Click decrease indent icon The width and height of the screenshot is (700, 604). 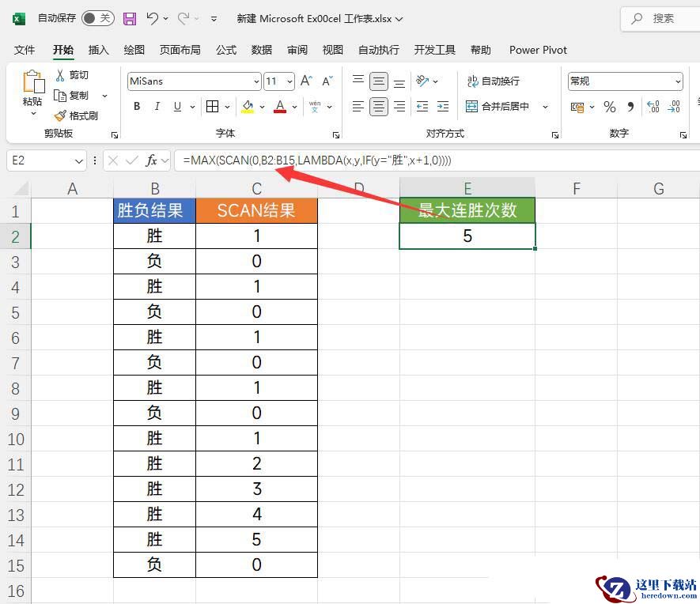coord(422,106)
